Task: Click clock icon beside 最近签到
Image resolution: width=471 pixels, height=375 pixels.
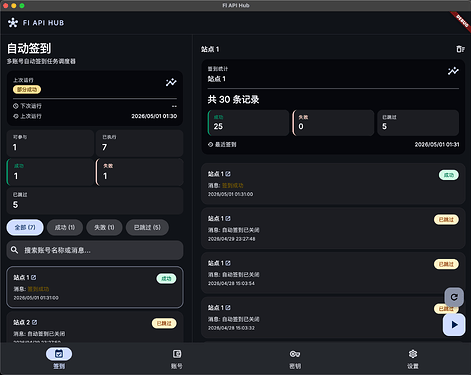Action: 210,144
